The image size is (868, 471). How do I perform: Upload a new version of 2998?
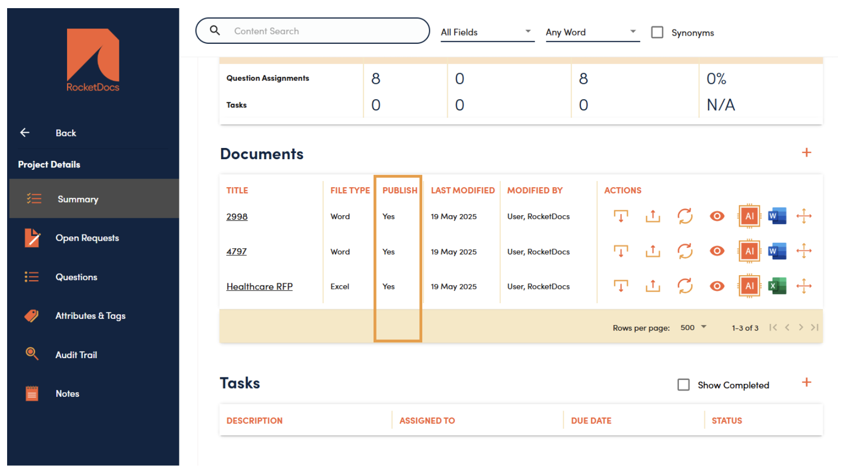653,216
